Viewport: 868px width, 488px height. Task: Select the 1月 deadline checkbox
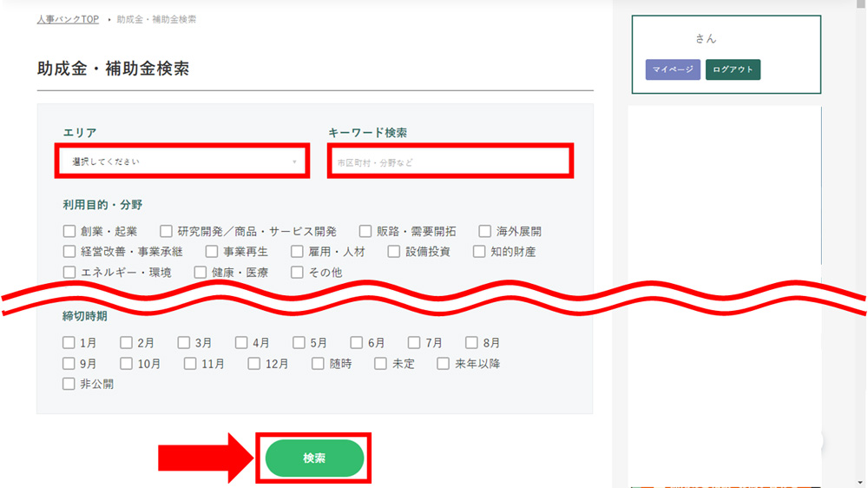point(69,343)
